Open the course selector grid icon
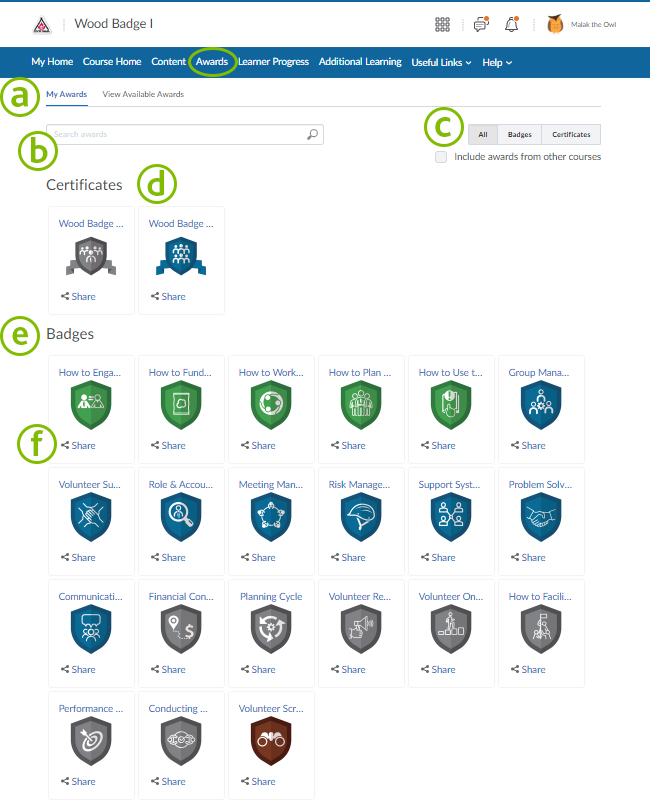Screen dimensions: 650x809 pyautogui.click(x=442, y=24)
